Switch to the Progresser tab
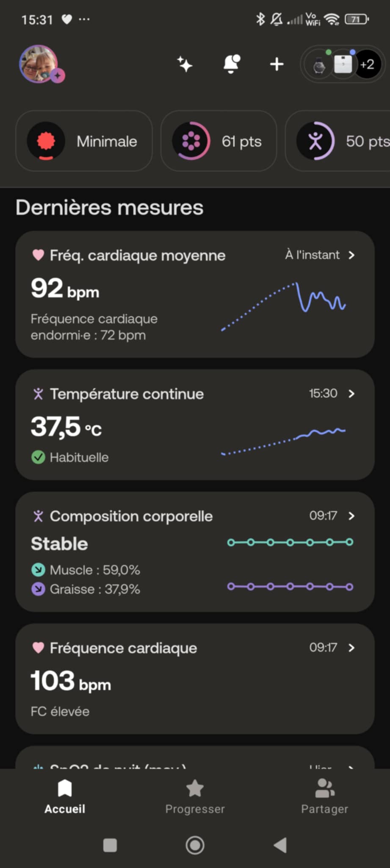 tap(195, 797)
